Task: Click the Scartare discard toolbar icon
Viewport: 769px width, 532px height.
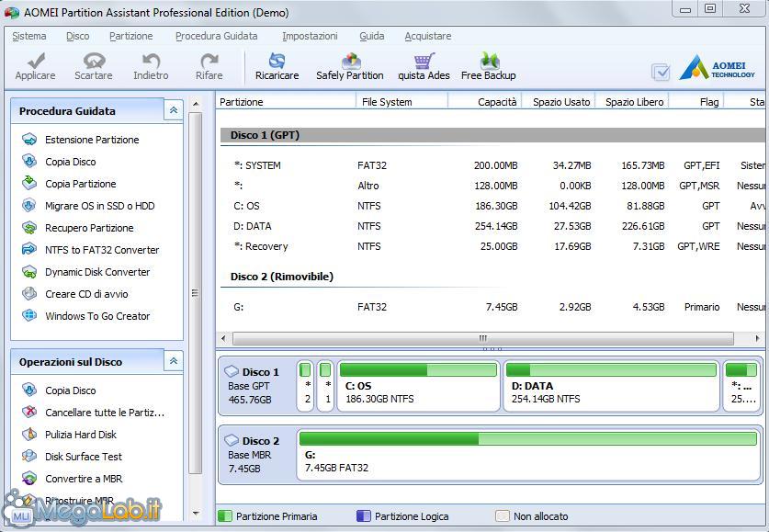Action: click(x=94, y=61)
